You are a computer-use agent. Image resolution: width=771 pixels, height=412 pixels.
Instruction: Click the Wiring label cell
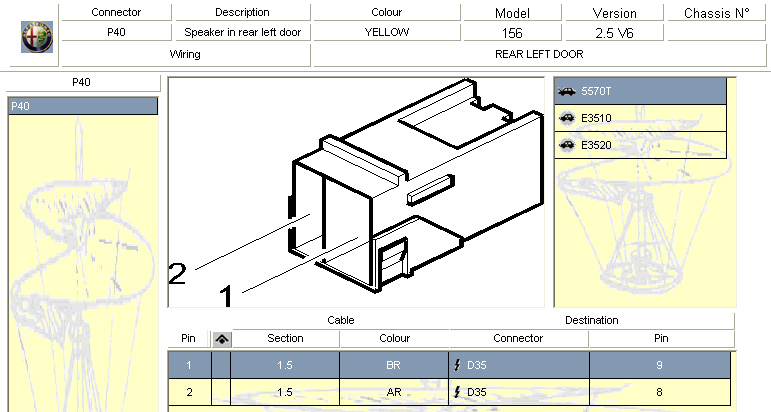click(185, 55)
